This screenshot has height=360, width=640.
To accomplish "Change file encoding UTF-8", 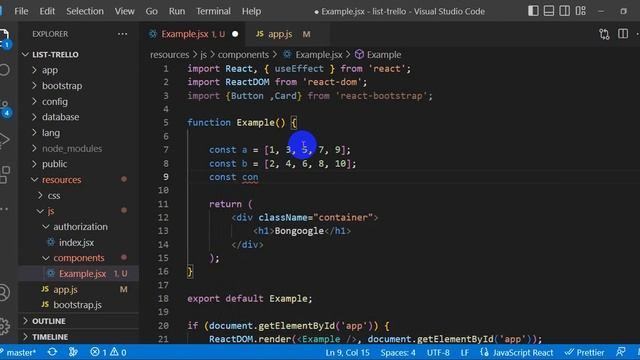I will [x=438, y=352].
